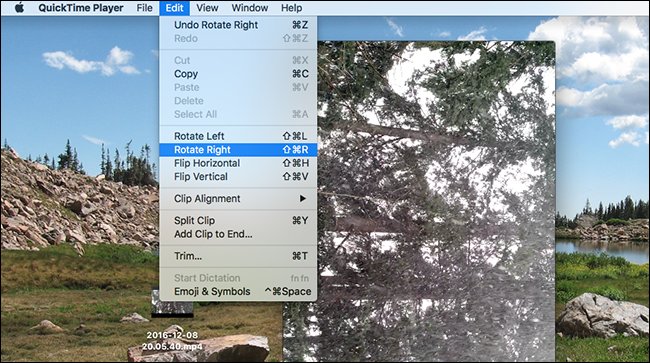Choose Trim… from the Edit menu

[x=238, y=256]
